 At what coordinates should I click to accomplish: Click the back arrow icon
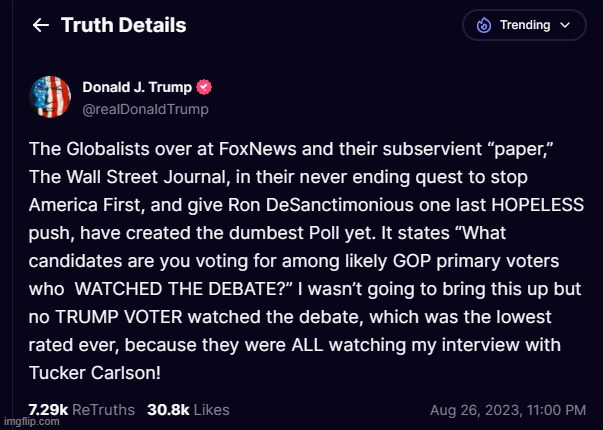[x=40, y=26]
